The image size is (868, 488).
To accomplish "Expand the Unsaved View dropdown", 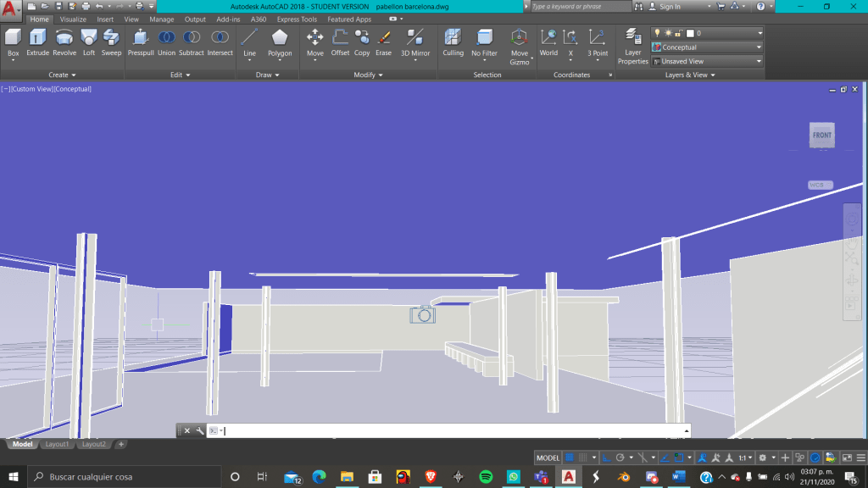I will 707,61.
